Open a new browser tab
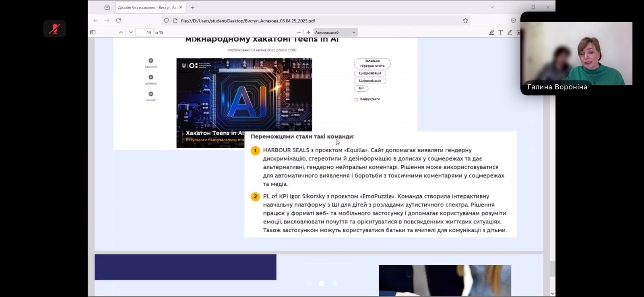This screenshot has height=297, width=644. (193, 7)
